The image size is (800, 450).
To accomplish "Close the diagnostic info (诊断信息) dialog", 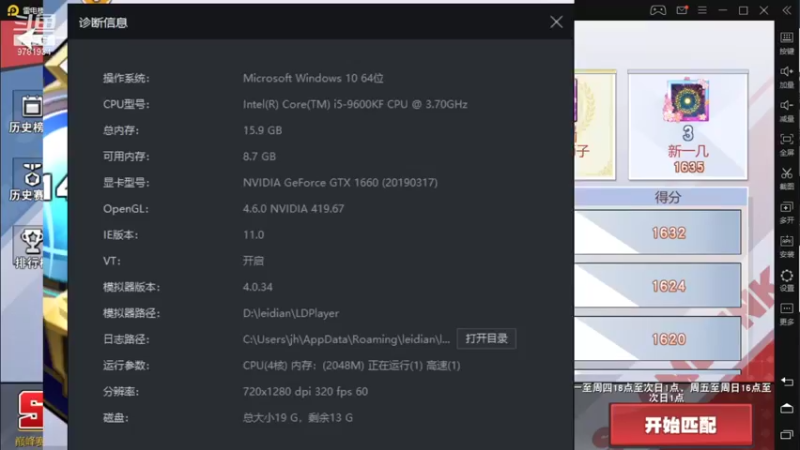I will coord(556,22).
